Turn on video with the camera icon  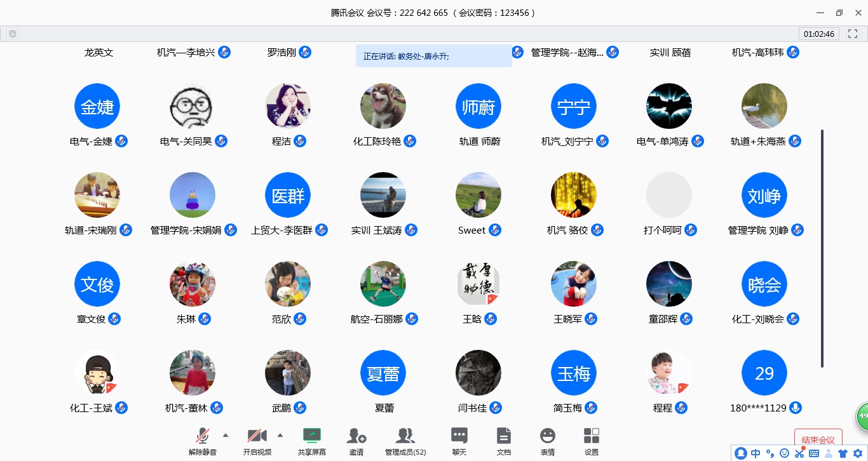click(x=257, y=436)
